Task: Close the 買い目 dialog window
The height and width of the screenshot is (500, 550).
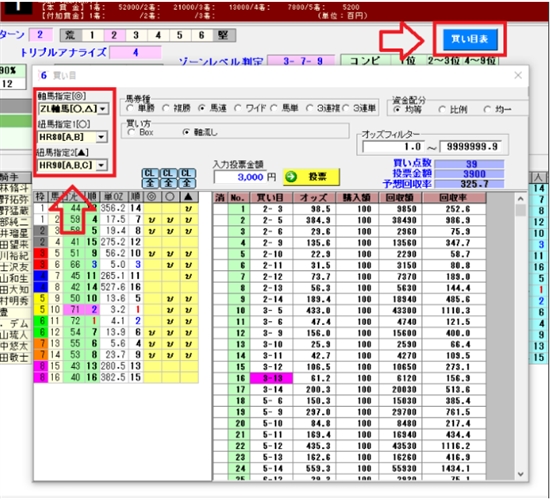Action: (x=518, y=75)
